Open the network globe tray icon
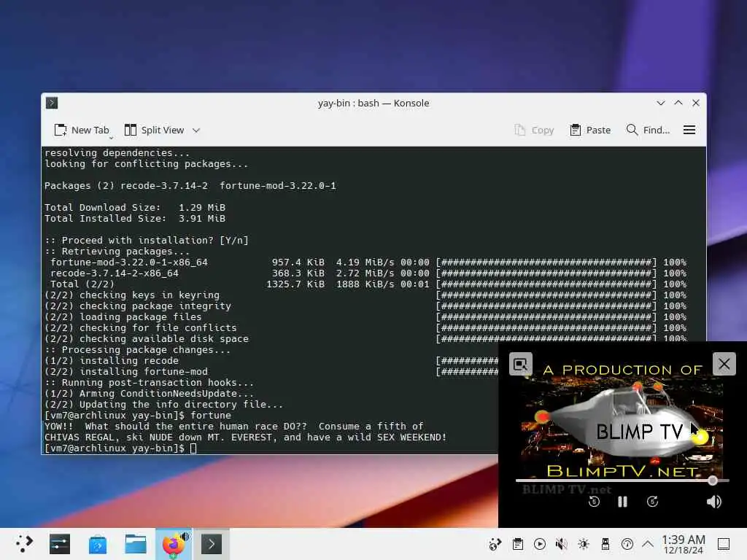This screenshot has width=747, height=560. click(x=495, y=544)
